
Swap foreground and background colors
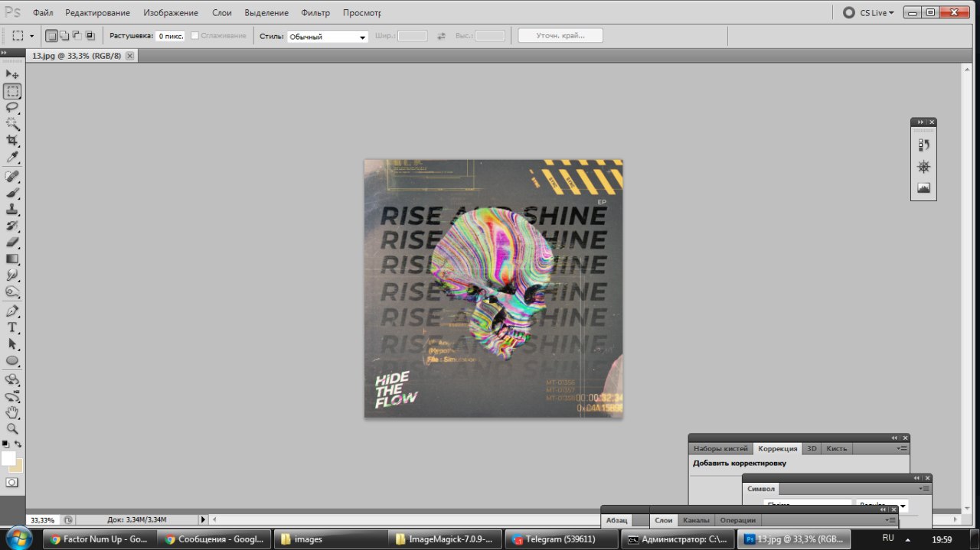[x=18, y=444]
